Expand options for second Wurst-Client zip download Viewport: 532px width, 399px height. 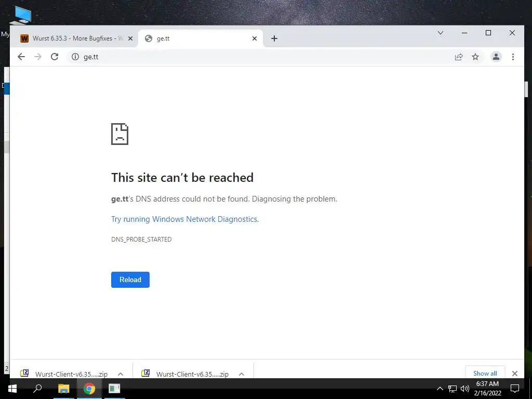pos(242,374)
